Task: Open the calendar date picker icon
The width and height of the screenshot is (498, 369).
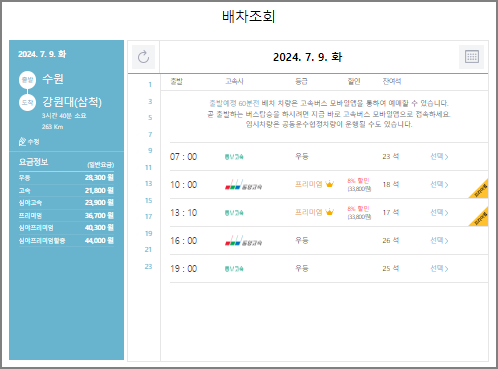Action: coord(471,57)
